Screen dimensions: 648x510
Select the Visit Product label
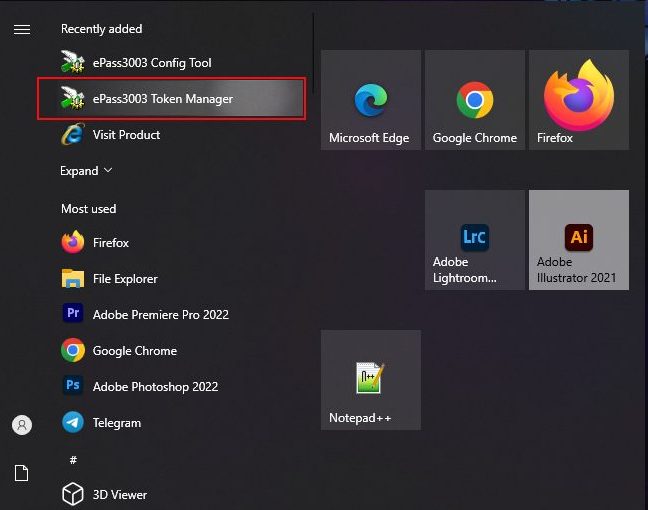click(126, 135)
